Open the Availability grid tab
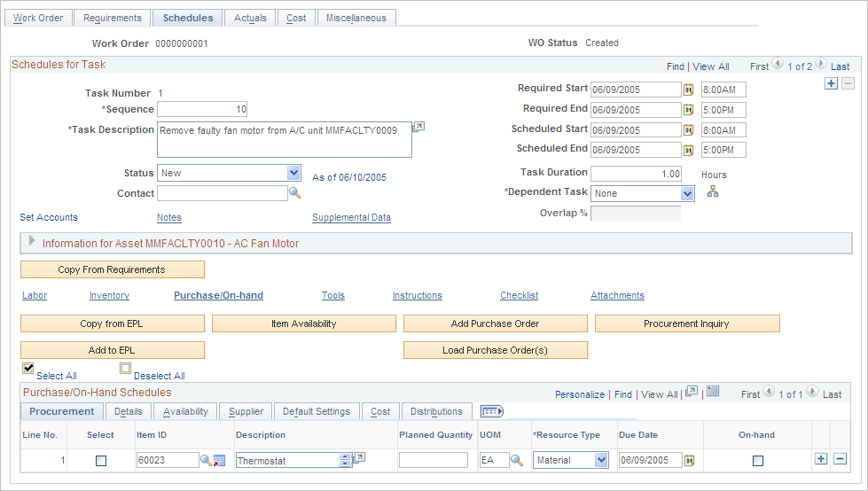The width and height of the screenshot is (868, 491). (185, 411)
